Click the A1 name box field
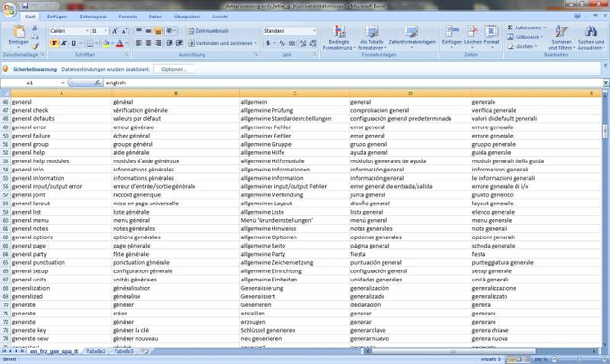The image size is (610, 364). (30, 83)
